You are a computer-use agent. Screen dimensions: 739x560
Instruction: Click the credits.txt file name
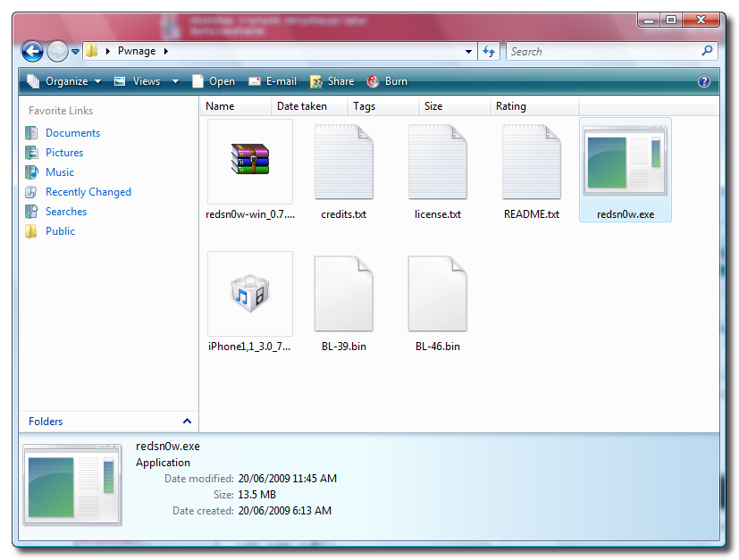[343, 214]
